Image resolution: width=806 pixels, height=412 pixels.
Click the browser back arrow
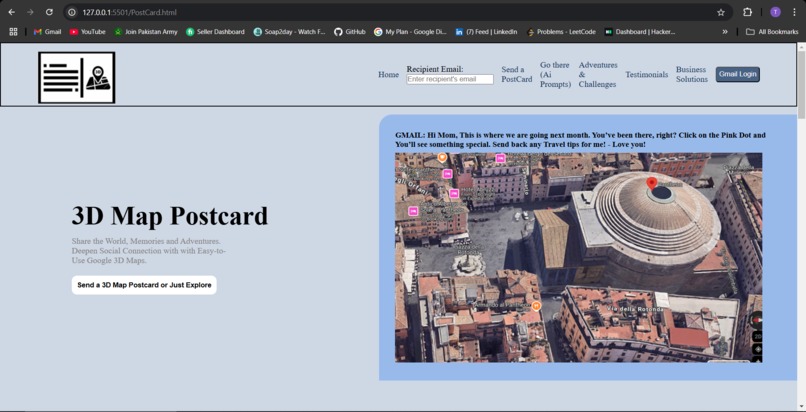(x=11, y=12)
